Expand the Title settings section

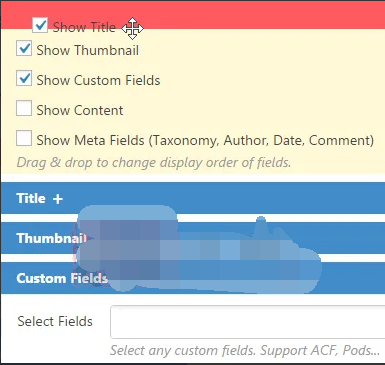(193, 199)
